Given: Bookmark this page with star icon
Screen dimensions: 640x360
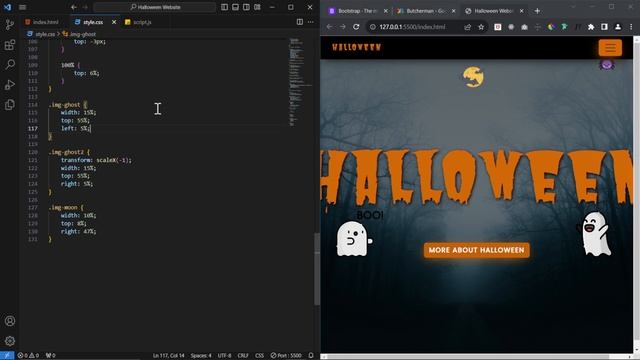Looking at the screenshot, I should point(481,27).
